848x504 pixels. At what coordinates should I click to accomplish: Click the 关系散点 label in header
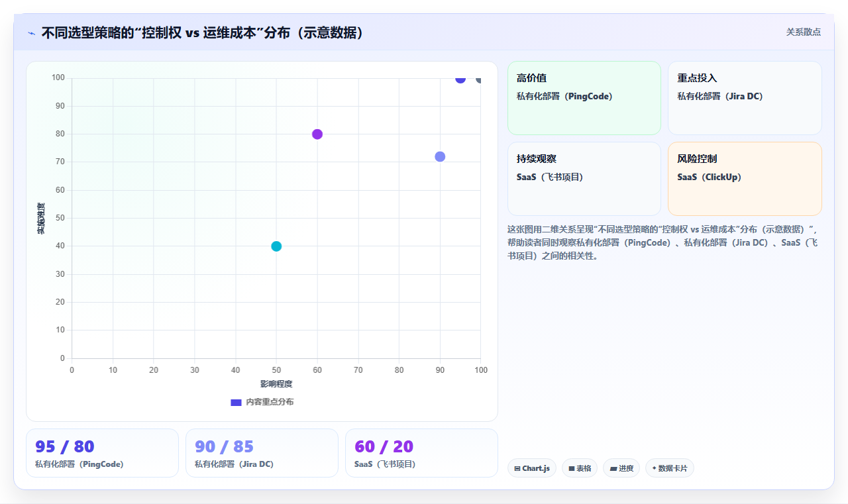coord(803,32)
